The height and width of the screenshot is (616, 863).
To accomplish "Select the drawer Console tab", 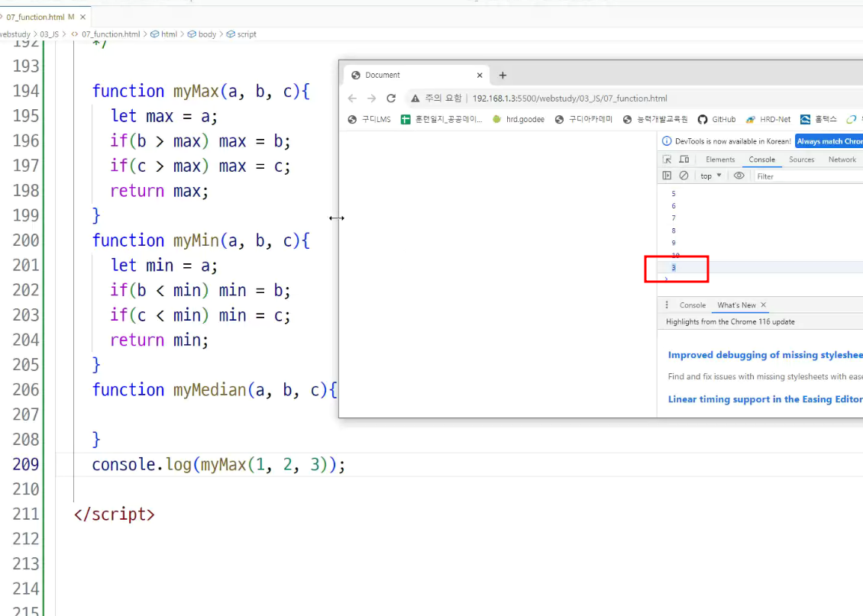I will [693, 305].
